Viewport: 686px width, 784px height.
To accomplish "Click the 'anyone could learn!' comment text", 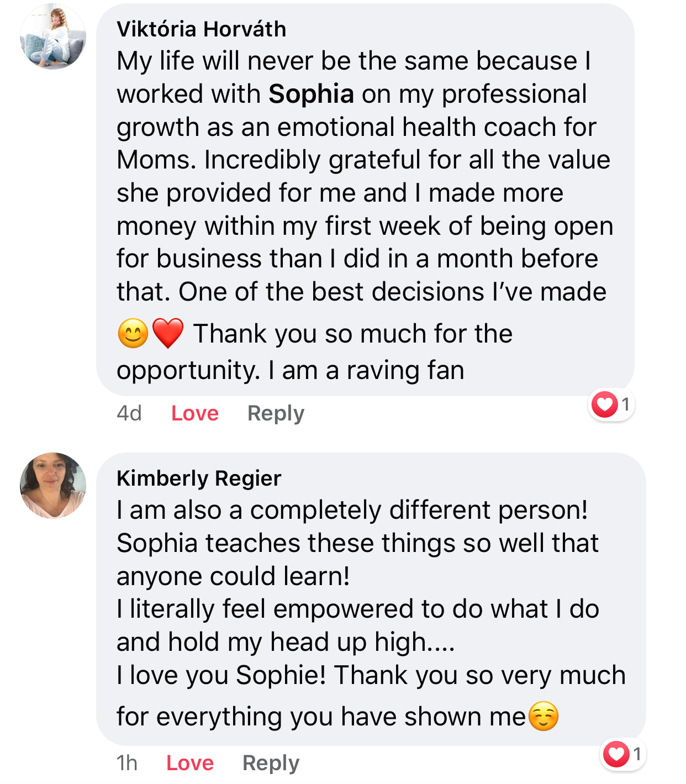I will 233,576.
